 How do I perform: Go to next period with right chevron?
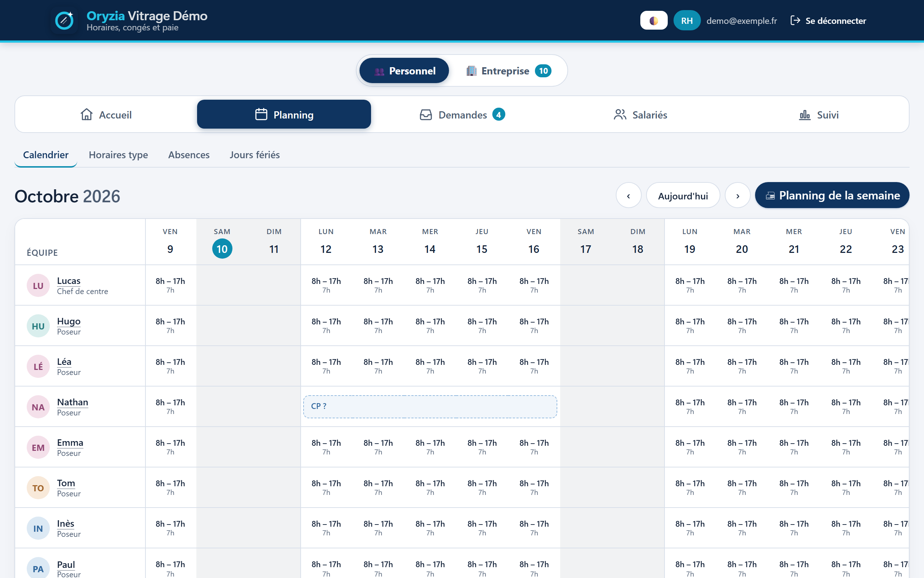click(x=738, y=195)
